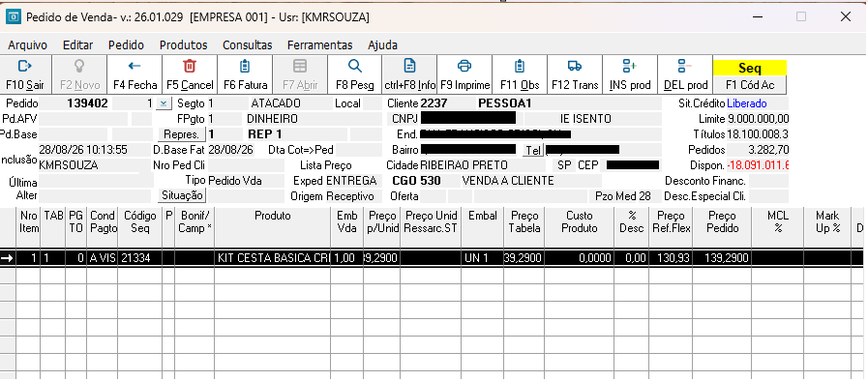Click the Lista Preço label
The image size is (868, 381).
[325, 165]
